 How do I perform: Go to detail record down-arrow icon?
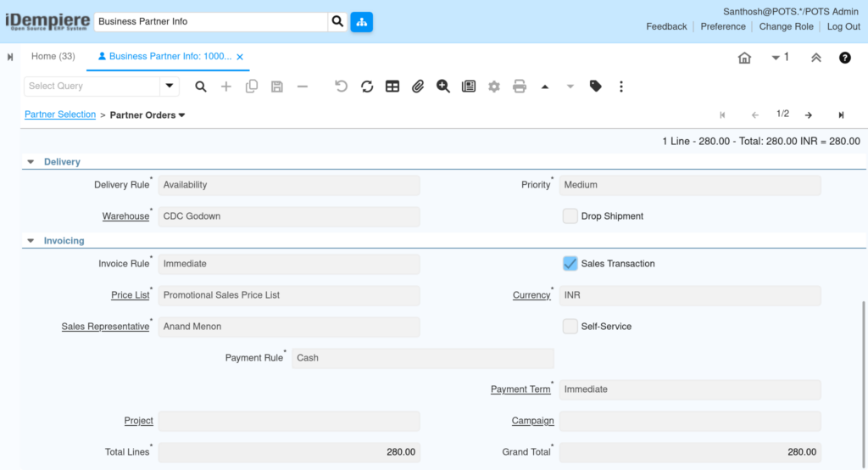570,87
